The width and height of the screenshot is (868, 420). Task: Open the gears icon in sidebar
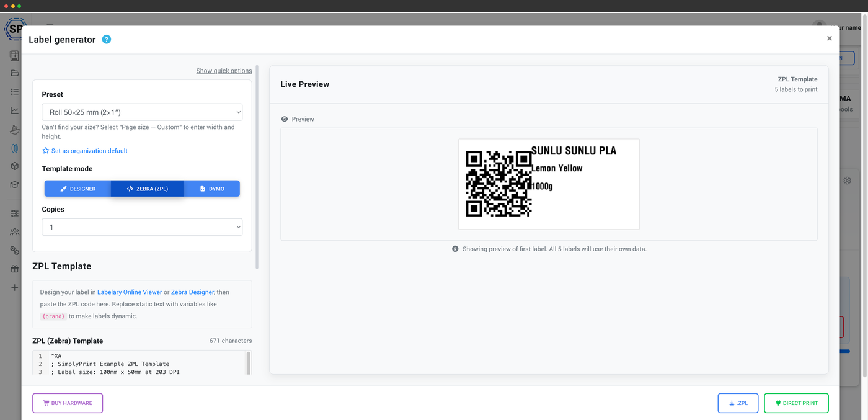pos(15,251)
